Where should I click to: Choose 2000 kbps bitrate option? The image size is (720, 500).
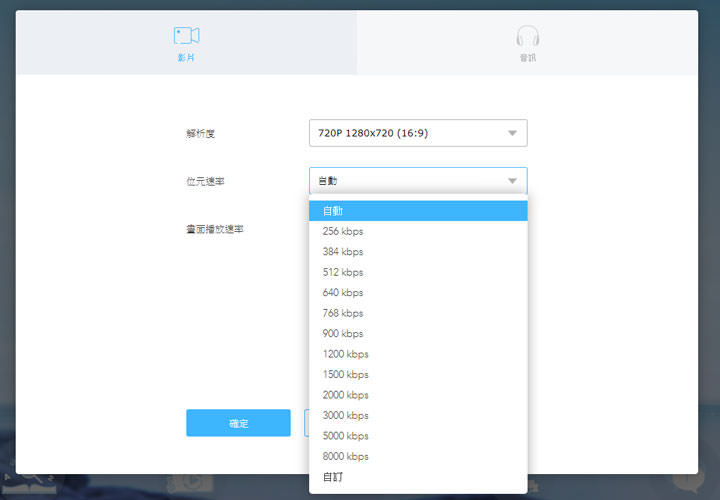click(x=418, y=395)
